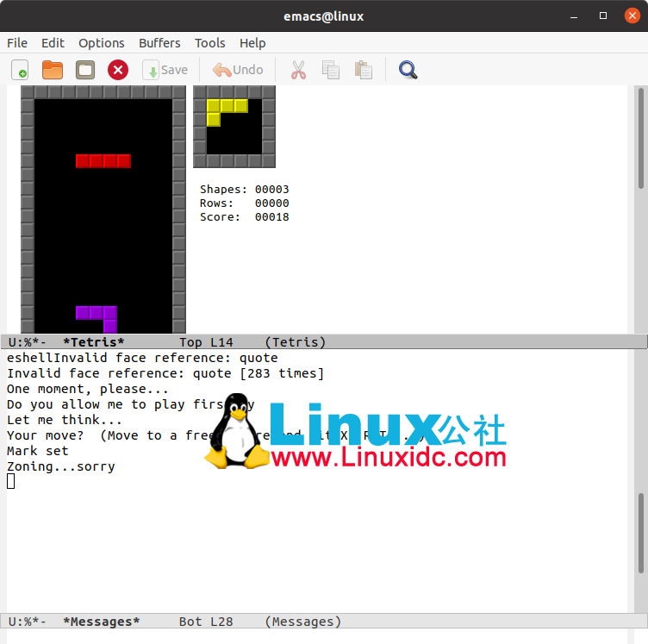Image resolution: width=648 pixels, height=644 pixels.
Task: Click the 'Let me think...' message line
Action: tap(65, 420)
